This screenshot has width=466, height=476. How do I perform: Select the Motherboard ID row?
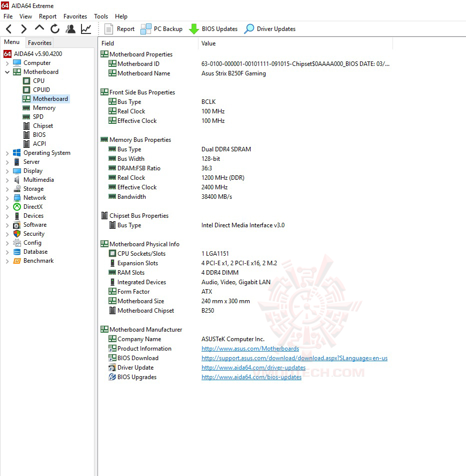pos(245,64)
